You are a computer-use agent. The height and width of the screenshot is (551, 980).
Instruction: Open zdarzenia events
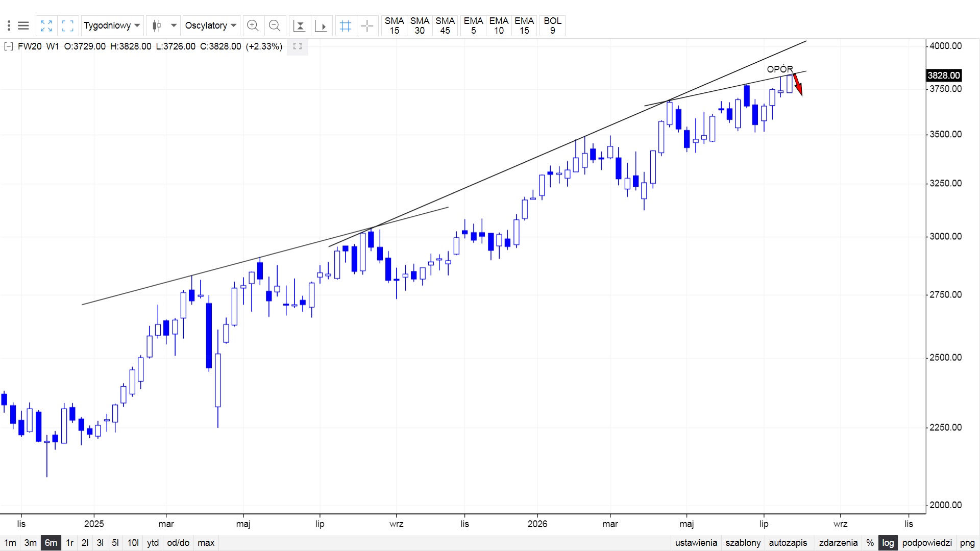(x=838, y=543)
